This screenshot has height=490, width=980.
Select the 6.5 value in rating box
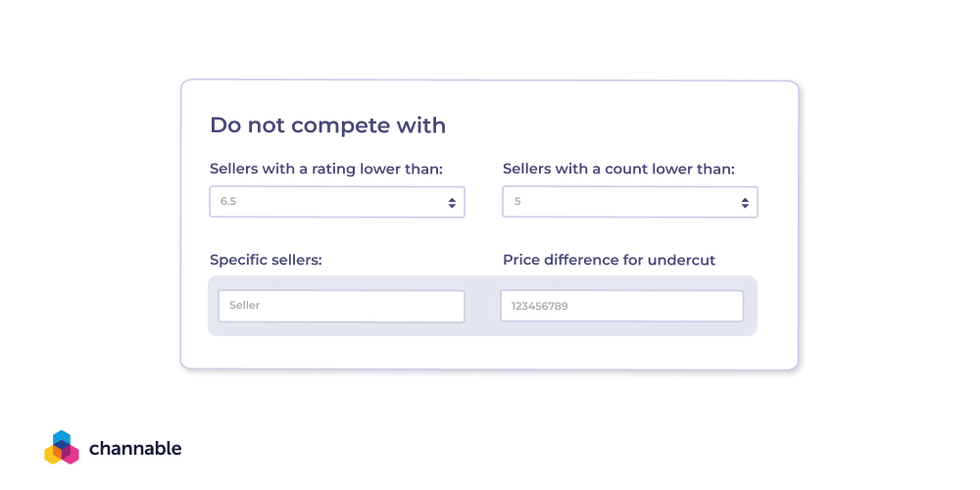tap(228, 202)
